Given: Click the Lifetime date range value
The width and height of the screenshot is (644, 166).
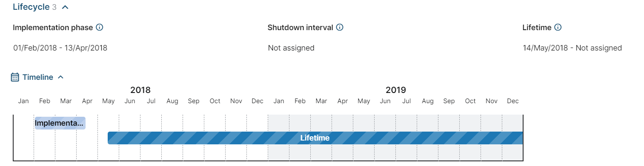Looking at the screenshot, I should point(572,48).
